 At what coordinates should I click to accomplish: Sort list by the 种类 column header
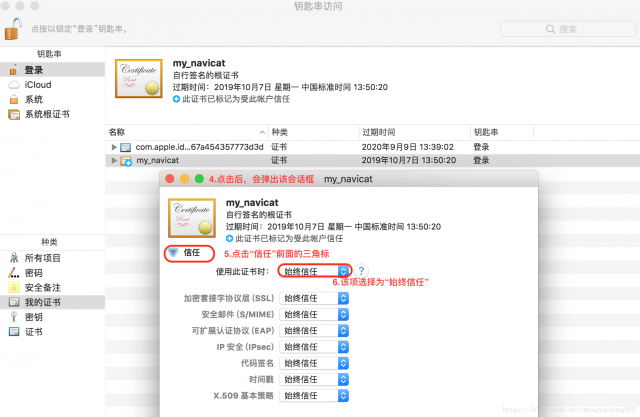313,132
